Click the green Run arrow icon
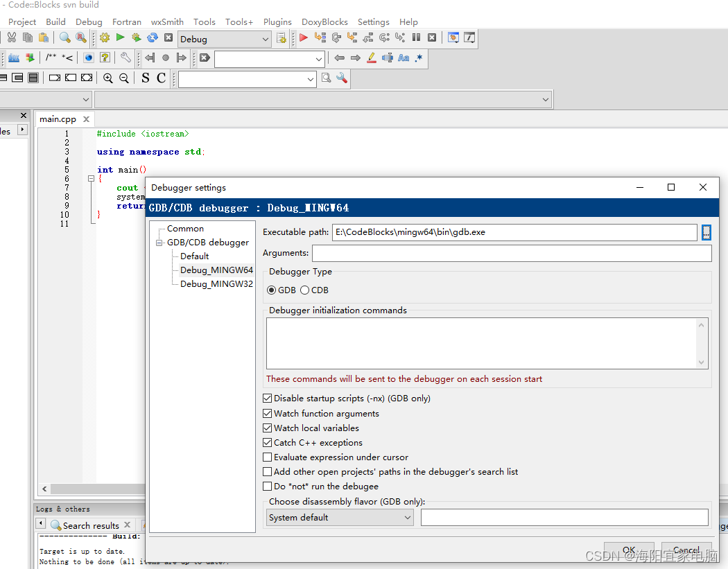This screenshot has height=569, width=728. (x=120, y=37)
